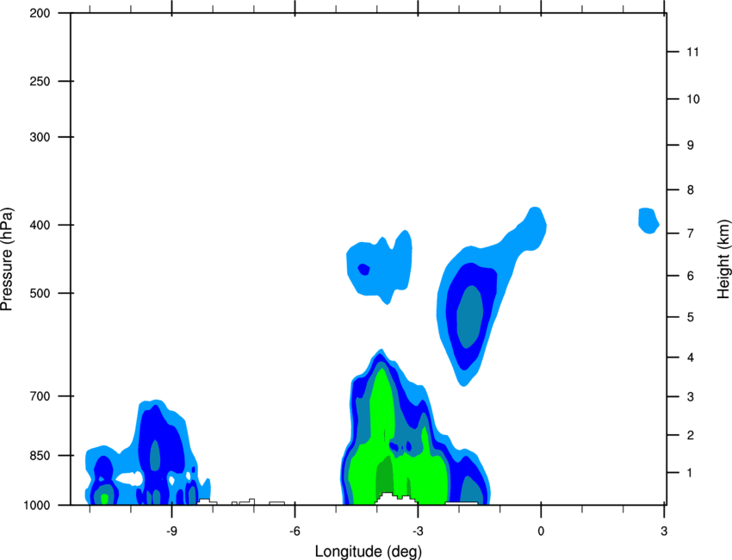Pick the 7 km height label
The height and width of the screenshot is (560, 732).
click(691, 233)
